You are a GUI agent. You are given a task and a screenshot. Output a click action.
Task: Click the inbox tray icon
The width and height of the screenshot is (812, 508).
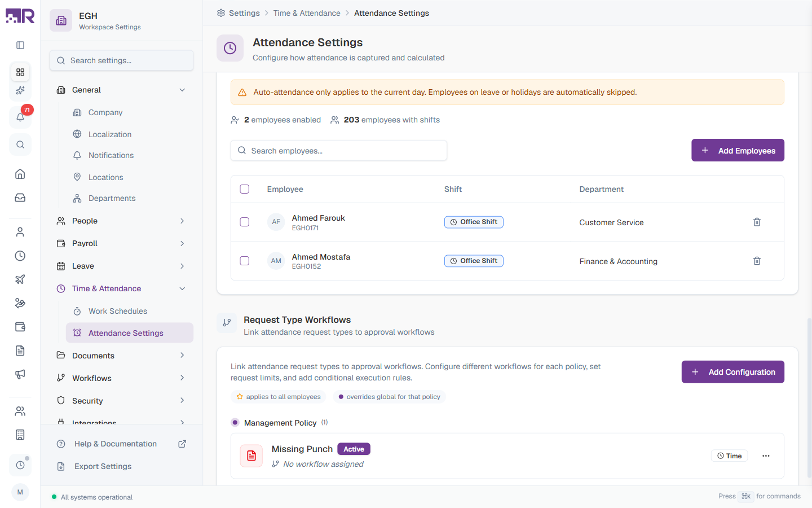click(x=20, y=198)
